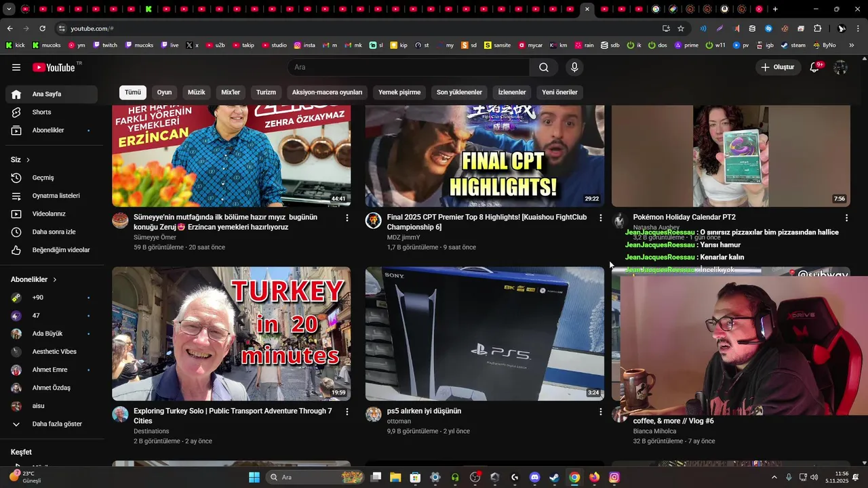
Task: Open a new Chrome tab
Action: coord(775,9)
